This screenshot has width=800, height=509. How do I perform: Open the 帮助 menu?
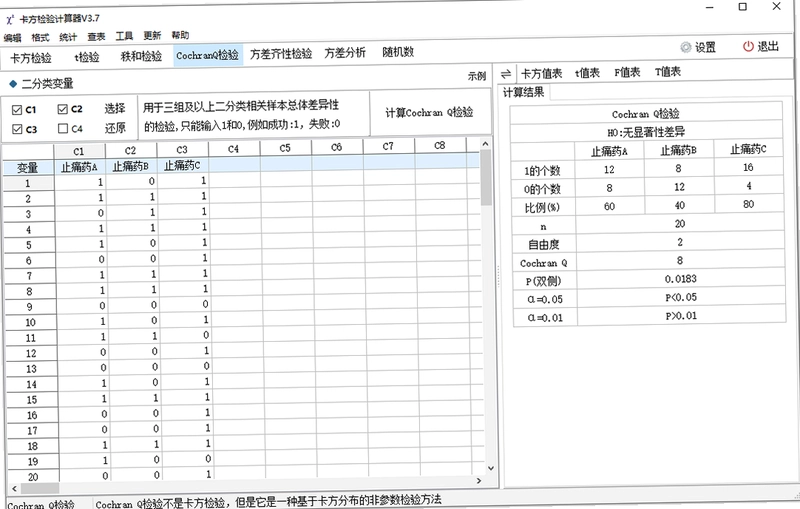[x=180, y=35]
